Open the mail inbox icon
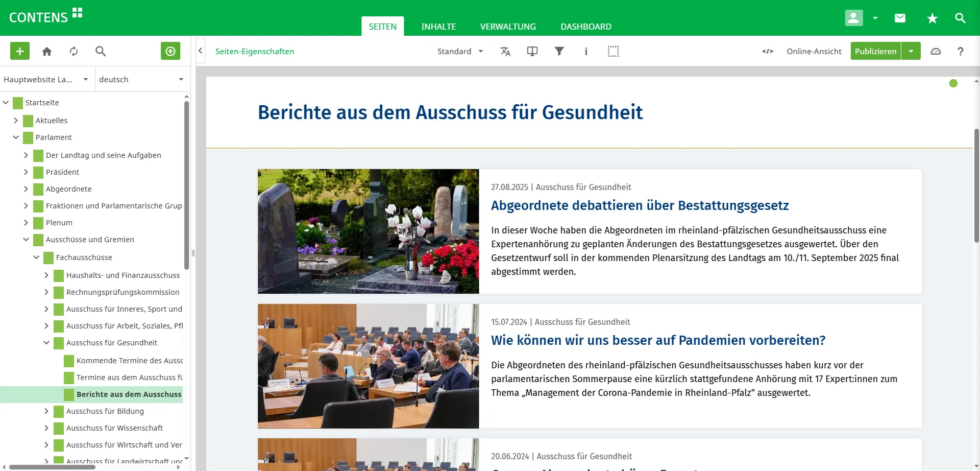The height and width of the screenshot is (471, 980). pyautogui.click(x=900, y=18)
